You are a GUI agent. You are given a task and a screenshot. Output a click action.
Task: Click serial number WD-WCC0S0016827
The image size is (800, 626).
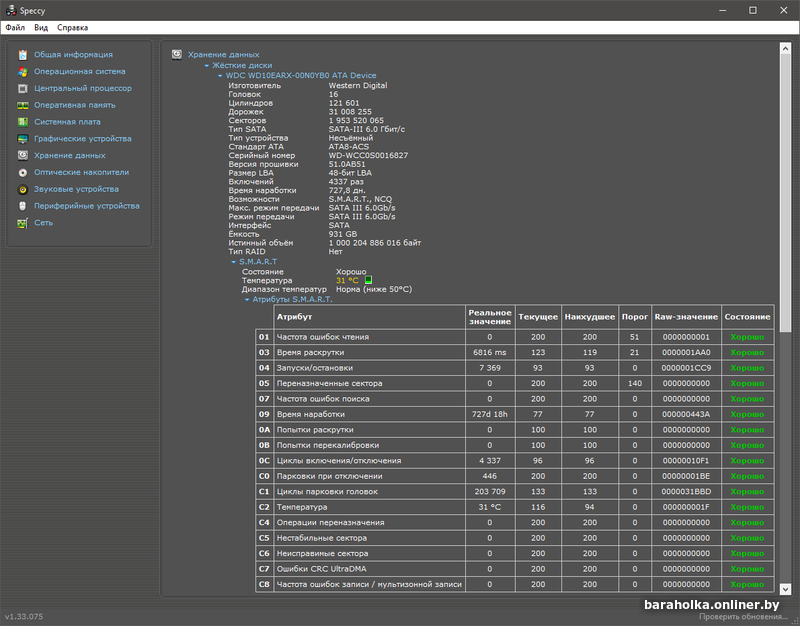click(368, 156)
